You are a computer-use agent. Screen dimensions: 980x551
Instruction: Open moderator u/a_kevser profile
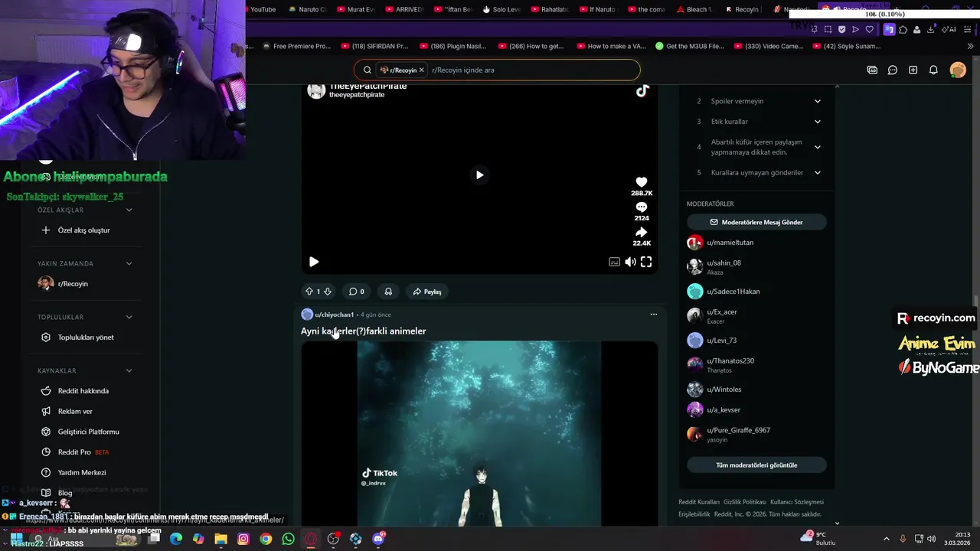pos(724,410)
